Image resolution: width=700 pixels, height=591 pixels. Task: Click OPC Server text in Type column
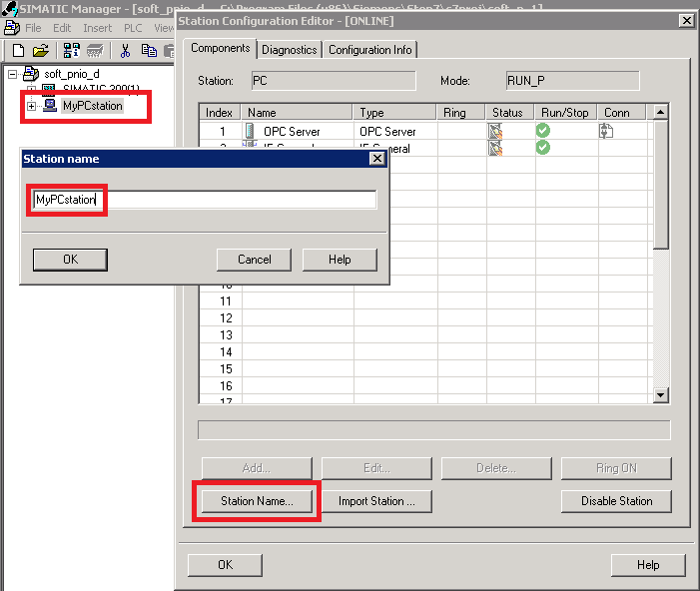click(x=387, y=131)
